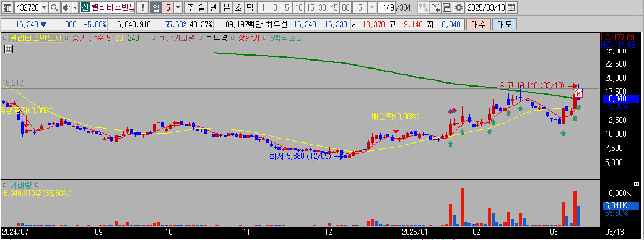Select the 10 interval button
644x240 pixels.
tap(299, 7)
